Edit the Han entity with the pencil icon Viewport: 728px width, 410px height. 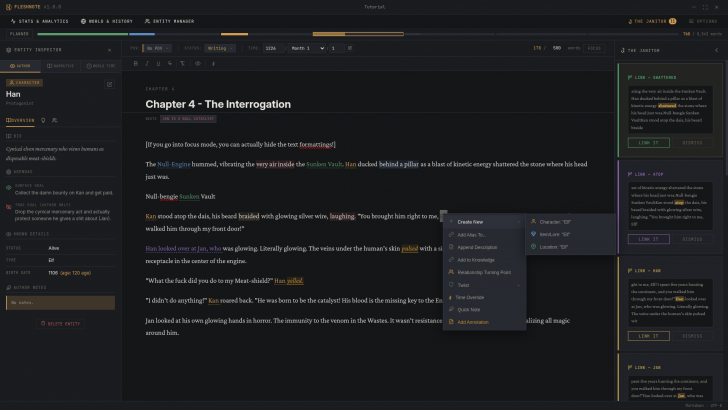click(110, 84)
